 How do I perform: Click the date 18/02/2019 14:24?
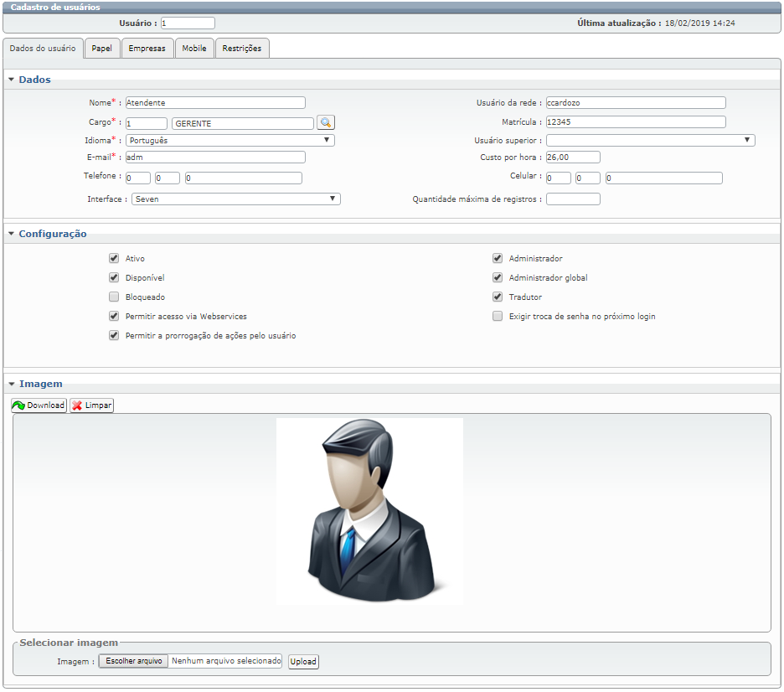pos(700,23)
